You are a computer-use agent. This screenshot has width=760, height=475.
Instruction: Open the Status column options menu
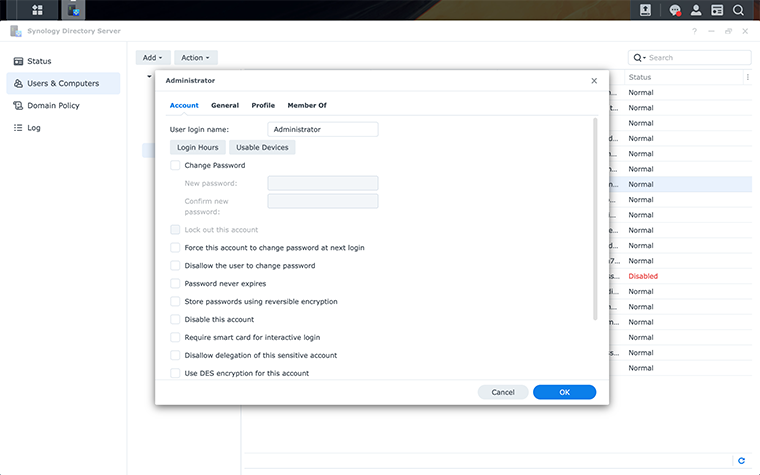[x=747, y=77]
